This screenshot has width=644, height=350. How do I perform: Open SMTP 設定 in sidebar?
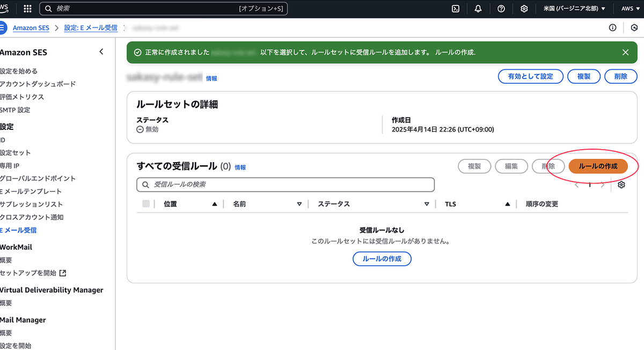coord(15,110)
